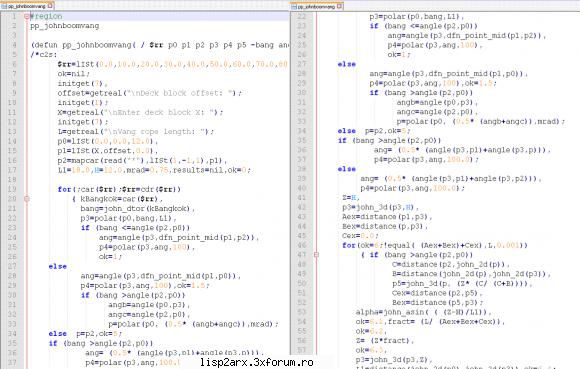Click the Z= (Z*fract) line
The height and width of the screenshot is (369, 580).
[385, 341]
